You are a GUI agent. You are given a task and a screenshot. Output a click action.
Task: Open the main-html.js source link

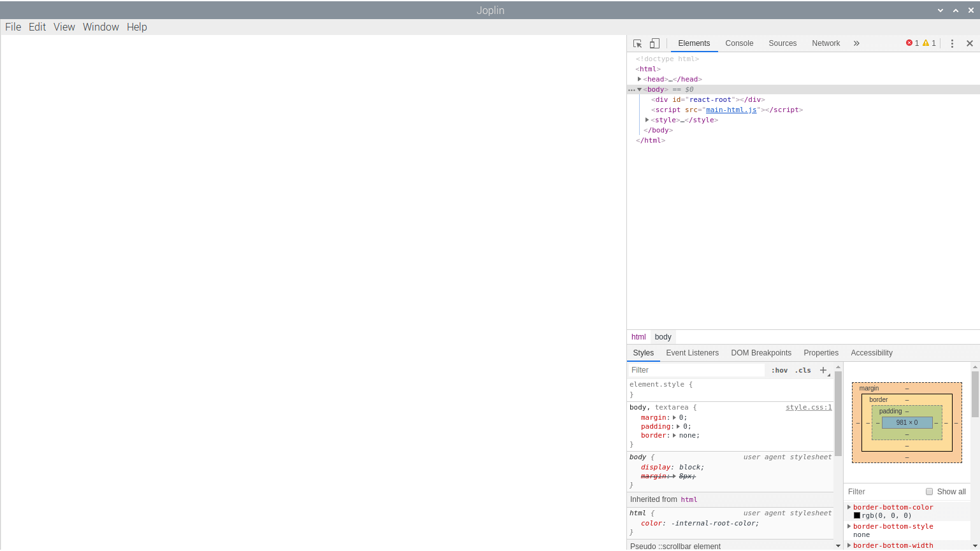point(731,110)
